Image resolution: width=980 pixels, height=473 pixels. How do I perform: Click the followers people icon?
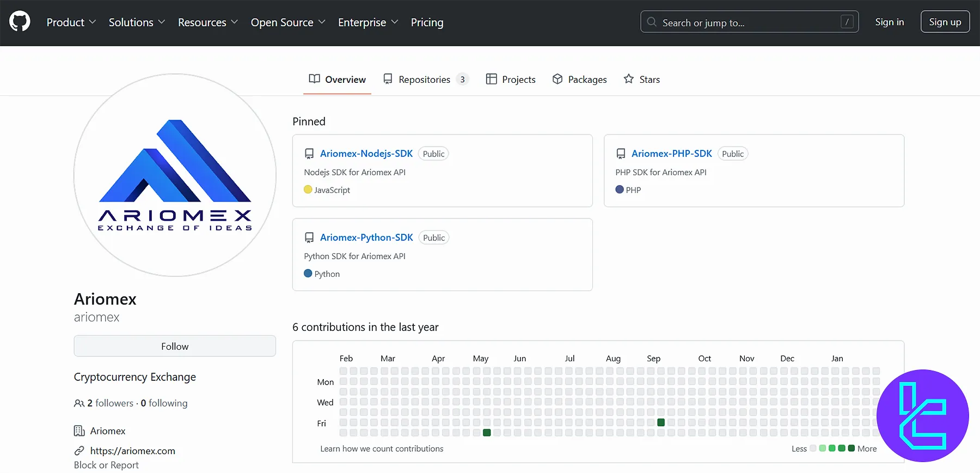coord(79,403)
